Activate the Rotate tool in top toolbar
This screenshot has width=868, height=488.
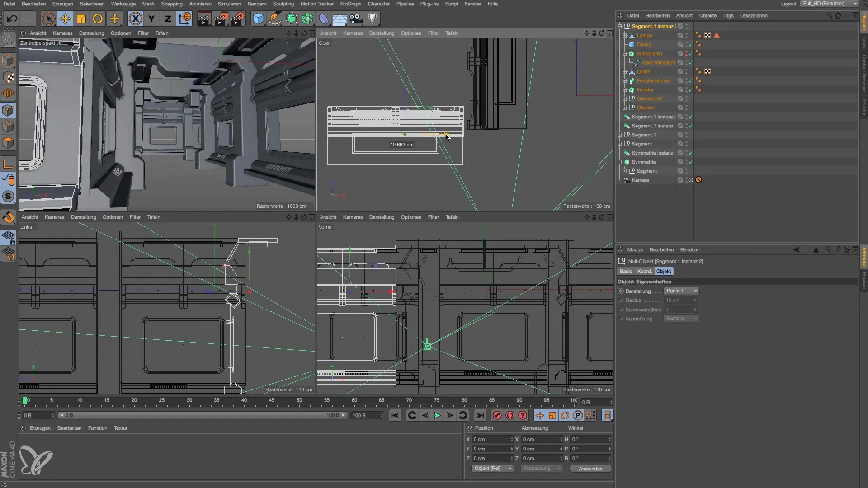(98, 19)
